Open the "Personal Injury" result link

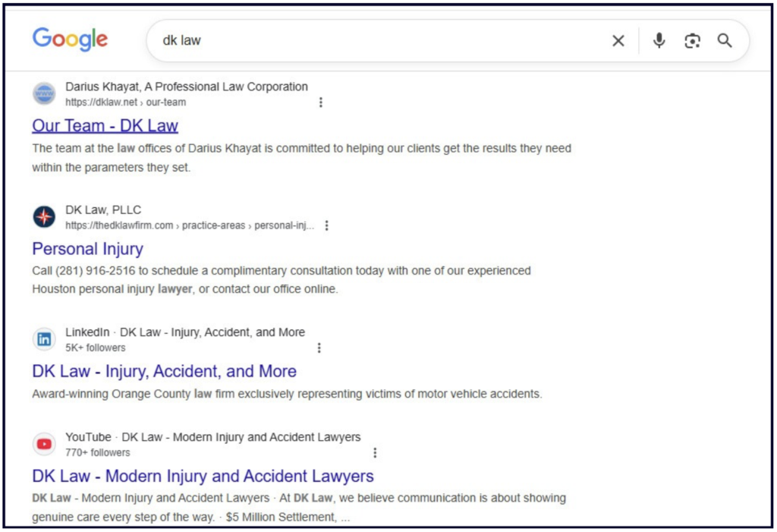[87, 249]
